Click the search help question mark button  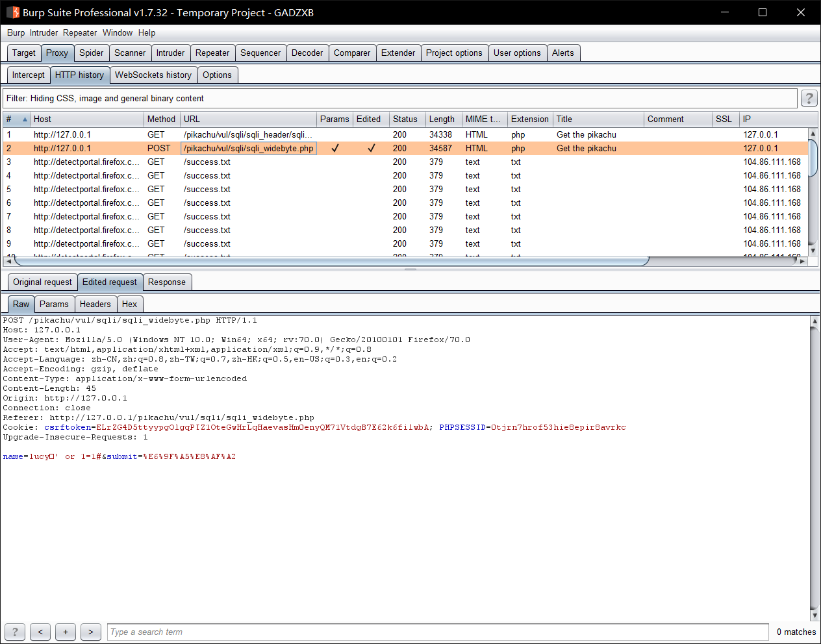pyautogui.click(x=15, y=632)
